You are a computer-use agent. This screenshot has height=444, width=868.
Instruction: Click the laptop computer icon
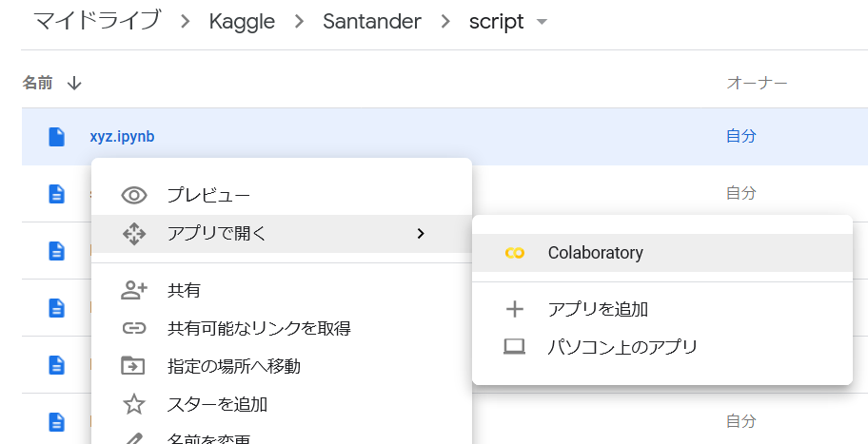[515, 347]
